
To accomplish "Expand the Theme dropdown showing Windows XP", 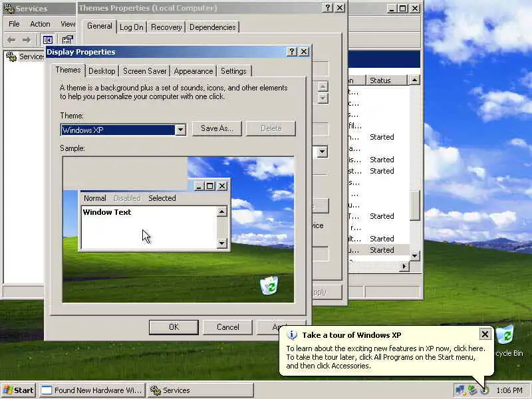I will point(180,130).
